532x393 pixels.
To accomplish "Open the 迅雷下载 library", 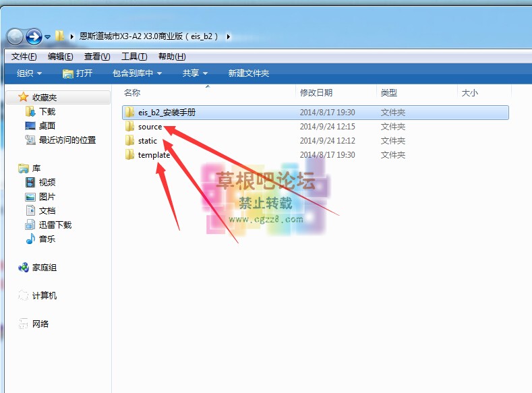I will [x=55, y=225].
